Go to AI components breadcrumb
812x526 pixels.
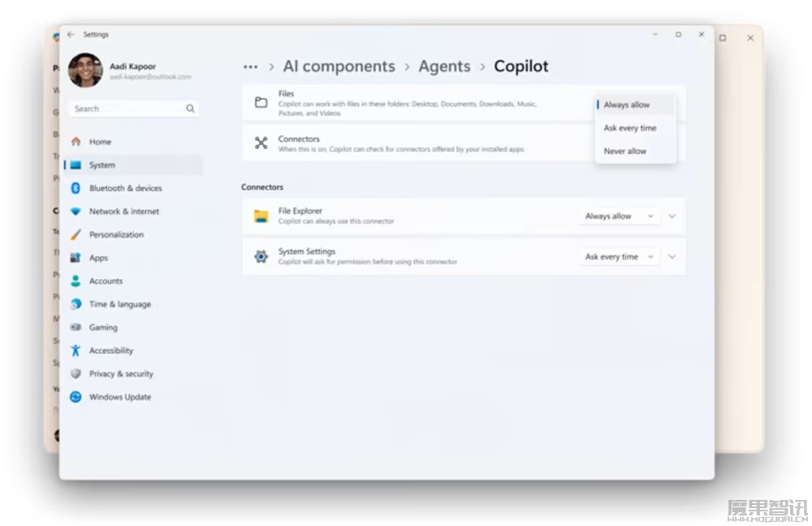(339, 67)
